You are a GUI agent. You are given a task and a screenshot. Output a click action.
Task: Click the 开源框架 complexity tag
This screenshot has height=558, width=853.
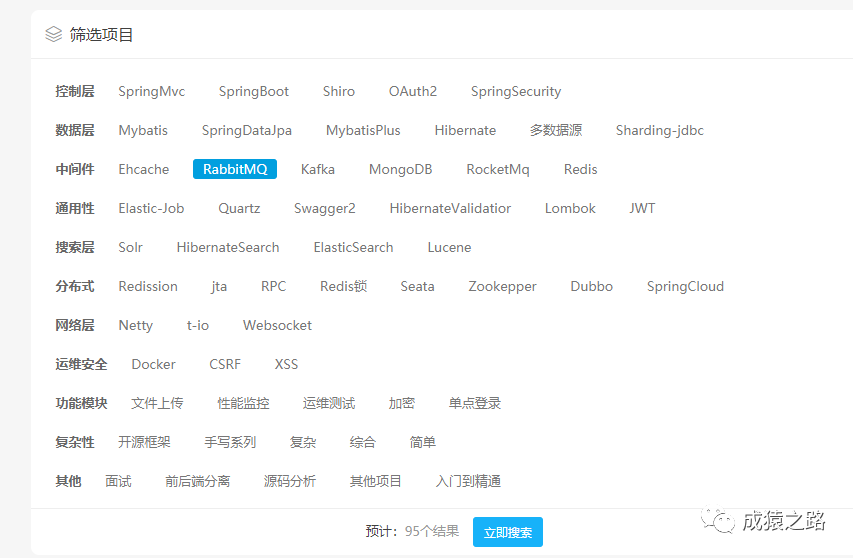(x=144, y=442)
